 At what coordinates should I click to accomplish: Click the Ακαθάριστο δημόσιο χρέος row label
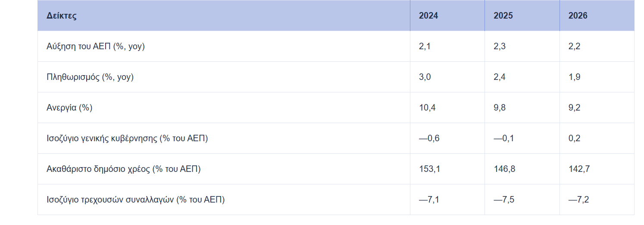[x=124, y=169]
